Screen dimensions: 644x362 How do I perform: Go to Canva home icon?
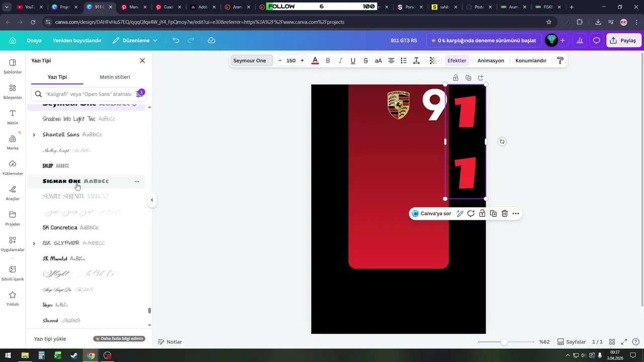click(13, 40)
